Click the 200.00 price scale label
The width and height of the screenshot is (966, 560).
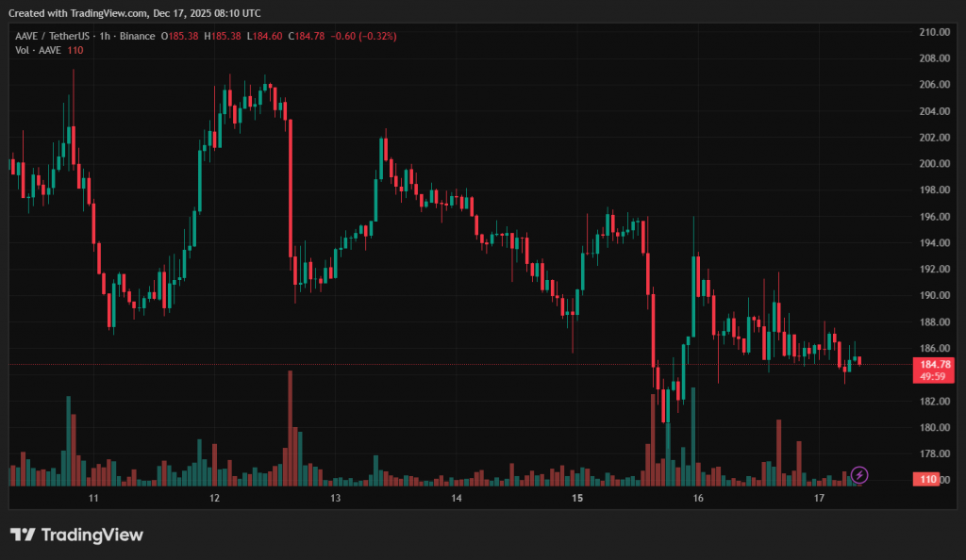click(x=934, y=164)
